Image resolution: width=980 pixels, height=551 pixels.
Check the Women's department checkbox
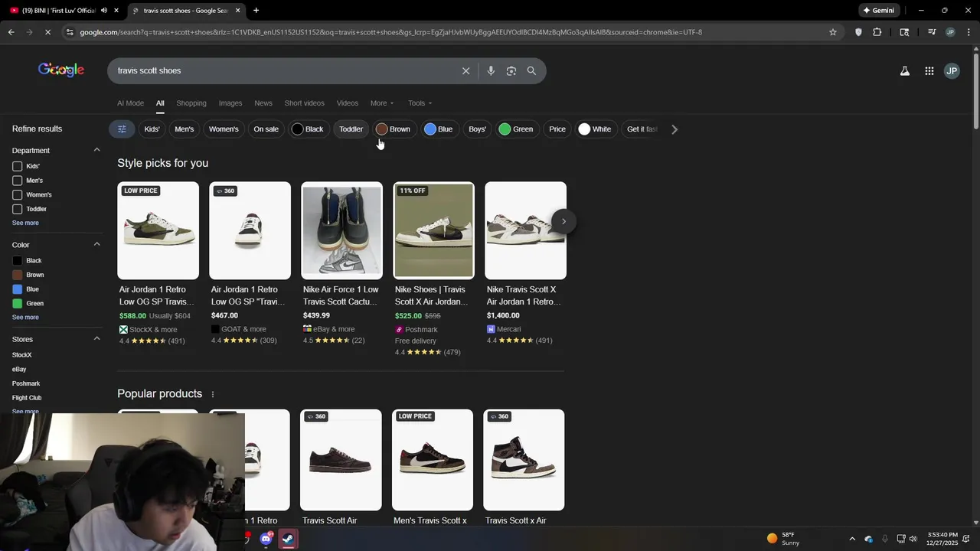[x=17, y=194]
